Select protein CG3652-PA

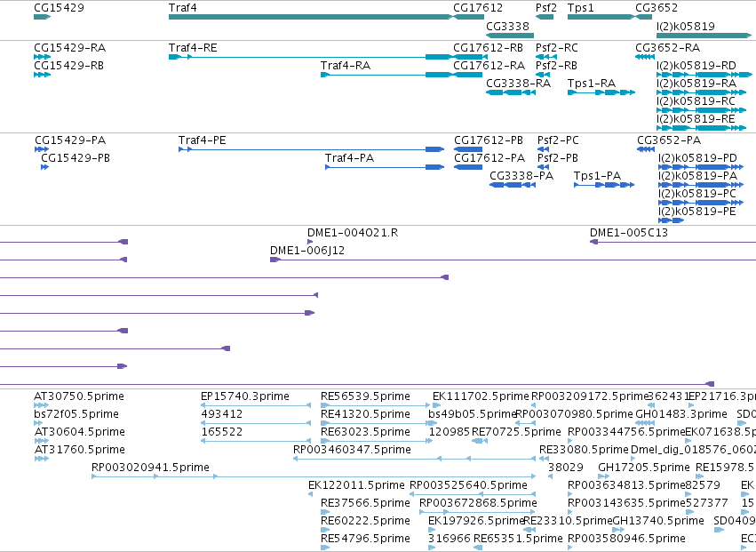click(x=646, y=149)
